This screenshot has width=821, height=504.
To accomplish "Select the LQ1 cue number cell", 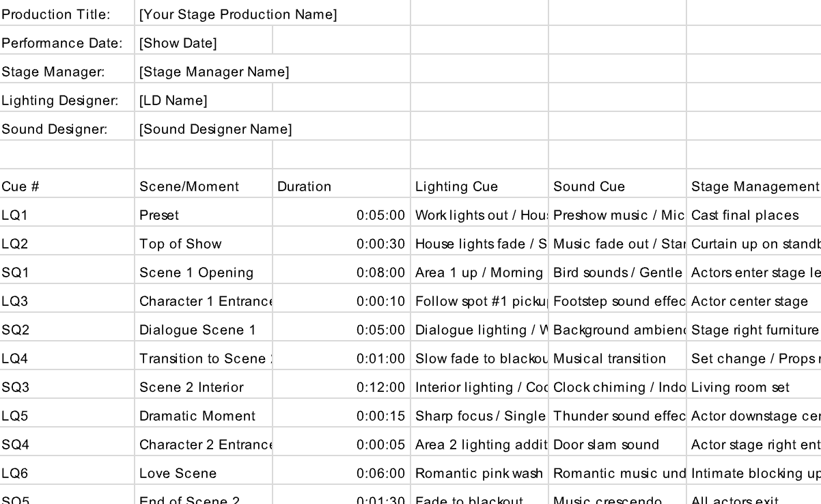I will 67,215.
